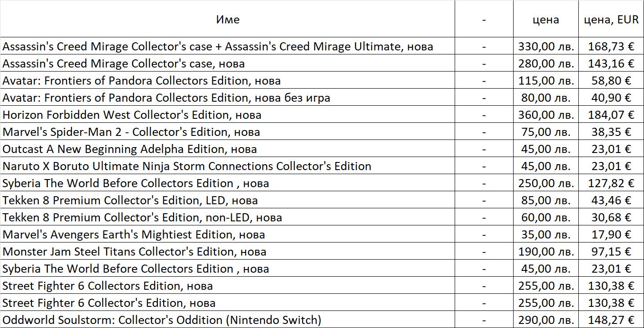Select Monster Jam Steel Titans name cell

click(x=228, y=252)
